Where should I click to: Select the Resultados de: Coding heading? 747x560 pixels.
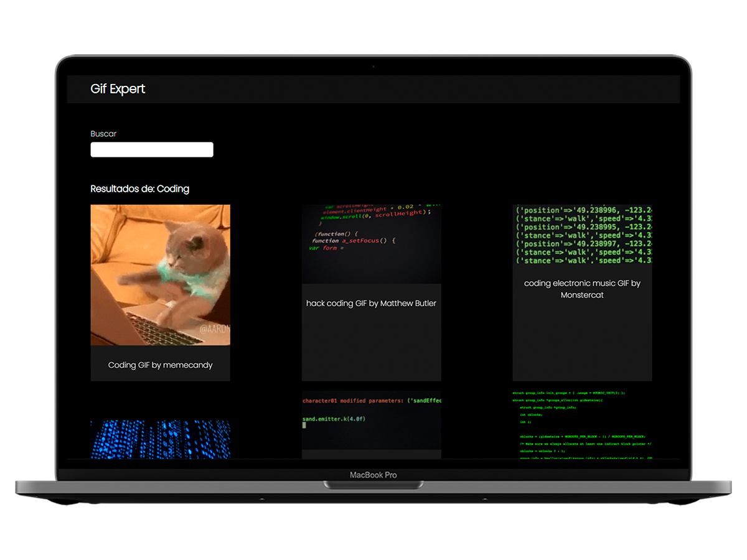click(x=140, y=189)
